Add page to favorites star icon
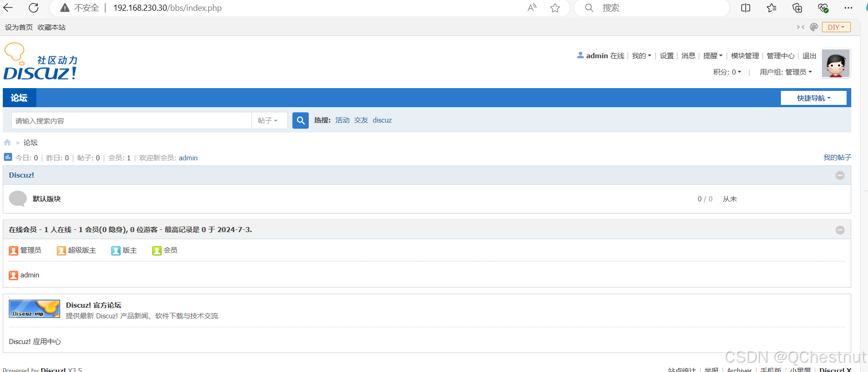 point(555,7)
